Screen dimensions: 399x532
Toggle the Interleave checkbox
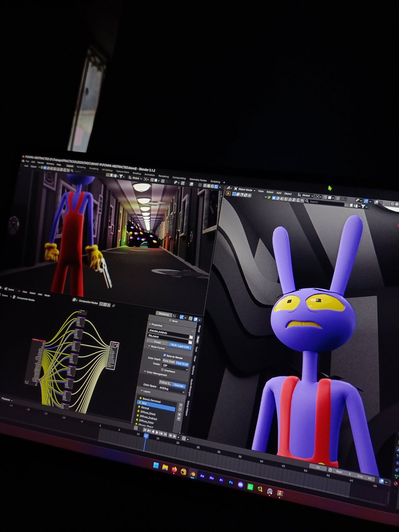click(x=162, y=370)
